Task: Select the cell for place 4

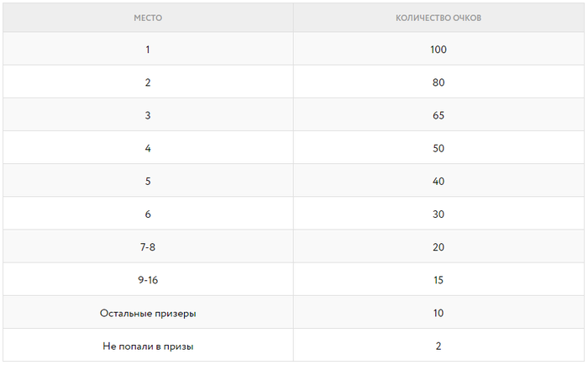Action: tap(148, 148)
